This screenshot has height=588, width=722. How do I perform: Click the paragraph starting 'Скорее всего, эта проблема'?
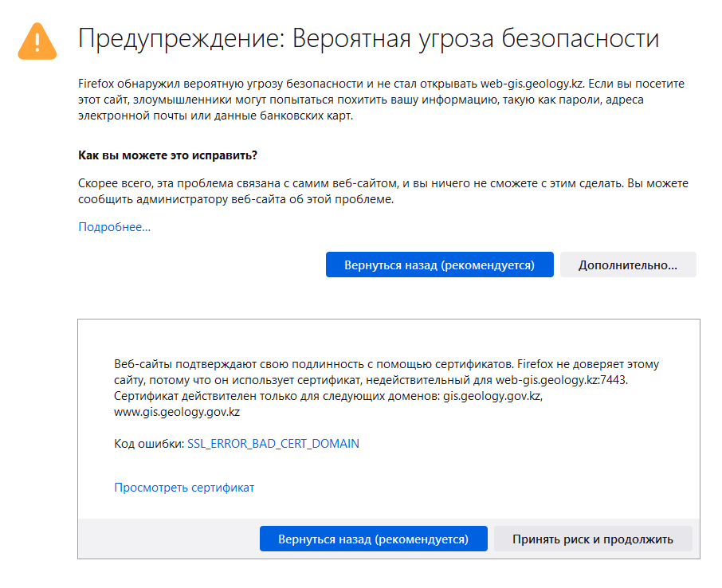383,191
